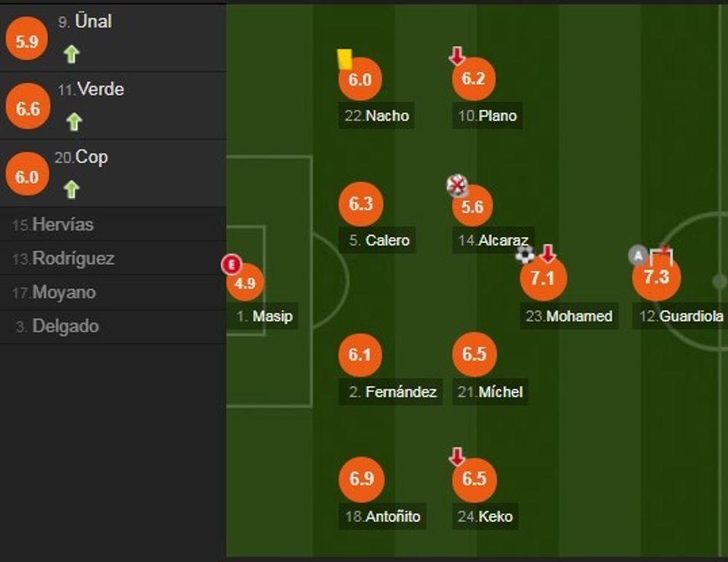This screenshot has height=562, width=728.
Task: Select Míchel's 6.5 rating circle
Action: click(473, 354)
